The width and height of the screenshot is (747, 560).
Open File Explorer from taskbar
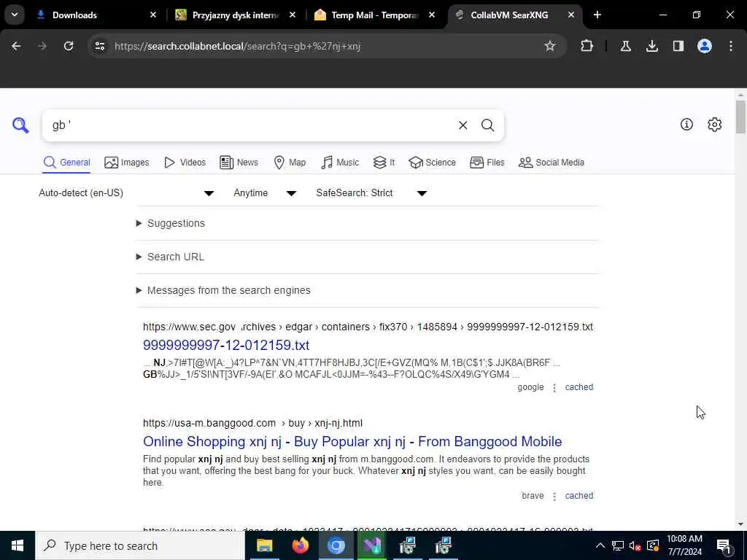[x=264, y=545]
